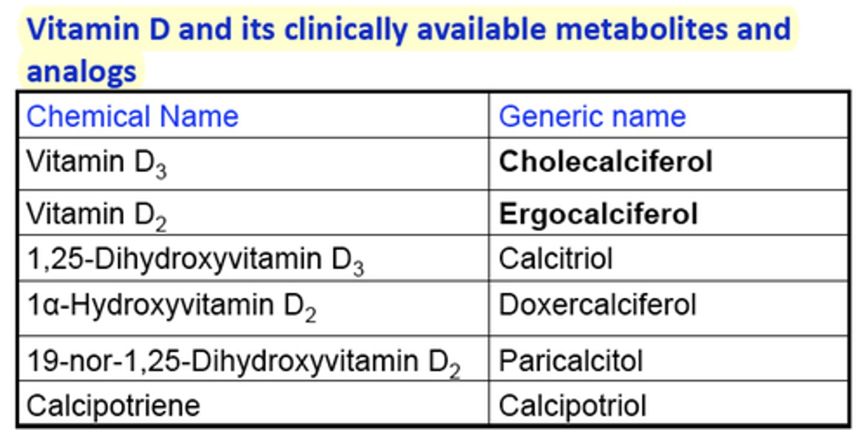Image resolution: width=868 pixels, height=430 pixels.
Task: Click the "Calcipotriene" chemical name cell
Action: coord(113,405)
